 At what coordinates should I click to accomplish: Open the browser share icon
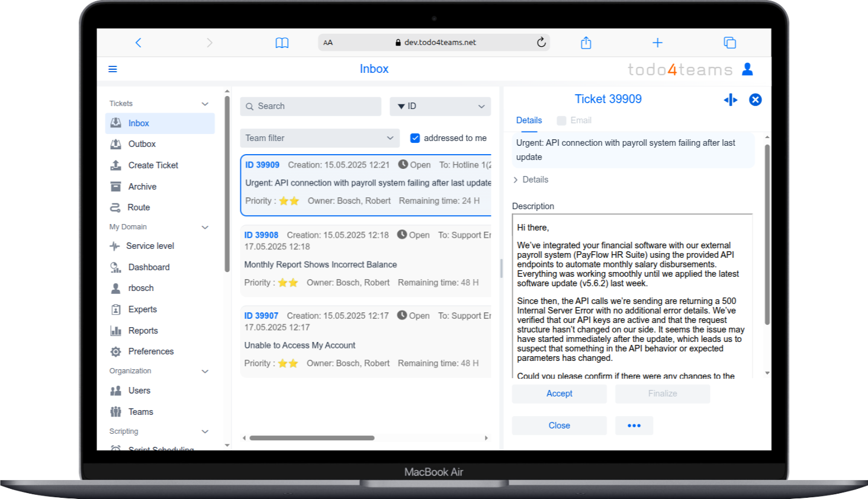(586, 42)
